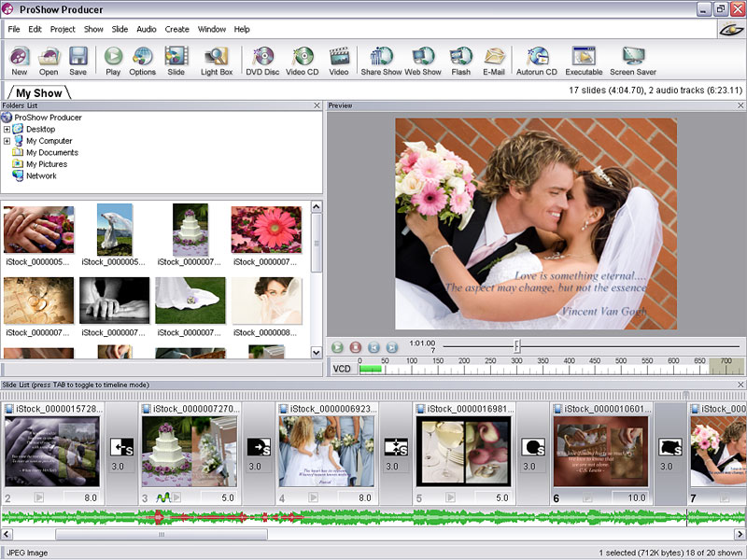The height and width of the screenshot is (560, 747).
Task: Click the preview position slider handle
Action: pyautogui.click(x=516, y=346)
